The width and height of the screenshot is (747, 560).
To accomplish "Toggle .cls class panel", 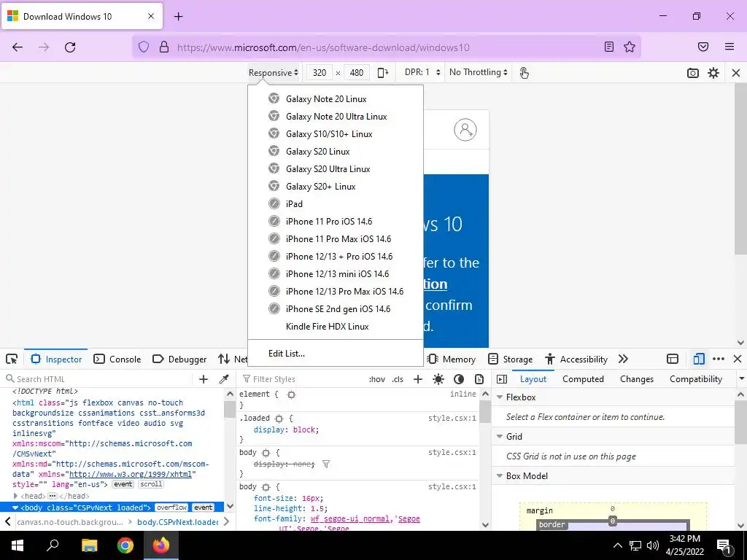I will [x=398, y=379].
